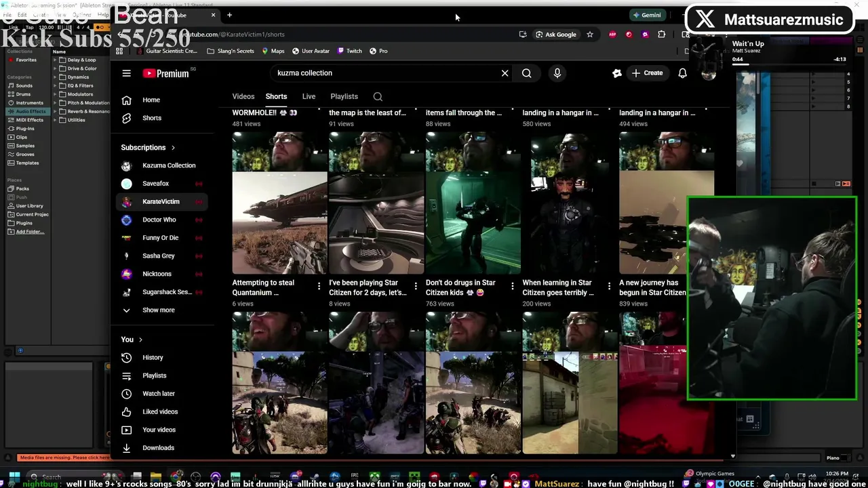Open History in the sidebar
868x488 pixels.
click(161, 357)
